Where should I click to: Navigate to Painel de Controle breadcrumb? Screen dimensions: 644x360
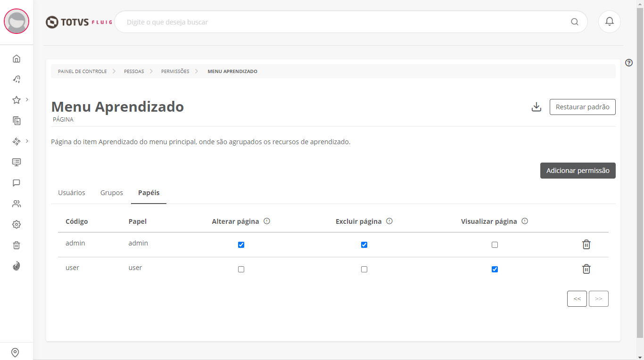(83, 72)
